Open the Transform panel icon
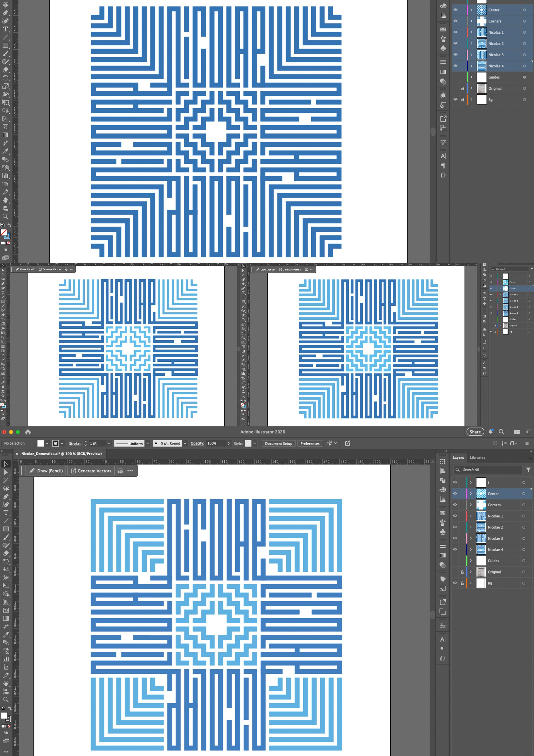The width and height of the screenshot is (534, 756). pos(443,461)
